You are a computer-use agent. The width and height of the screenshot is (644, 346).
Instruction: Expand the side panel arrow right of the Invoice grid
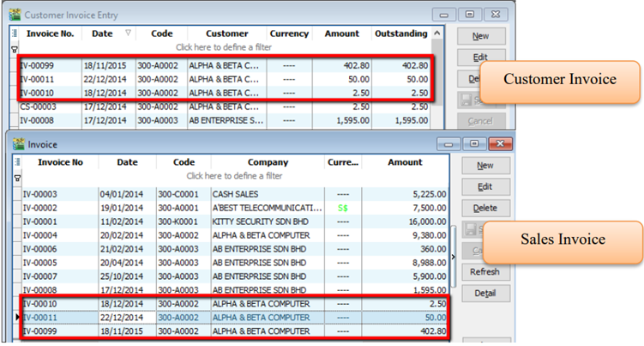[x=454, y=256]
